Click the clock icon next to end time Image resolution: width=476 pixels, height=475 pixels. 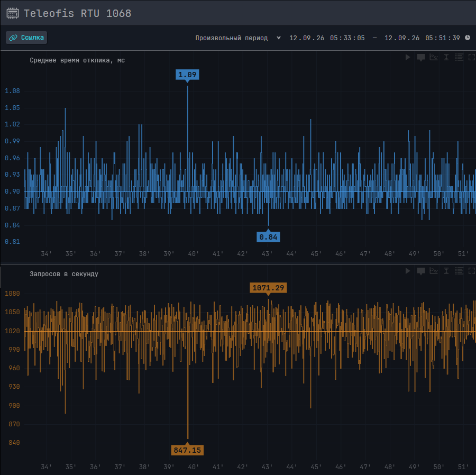(x=468, y=38)
